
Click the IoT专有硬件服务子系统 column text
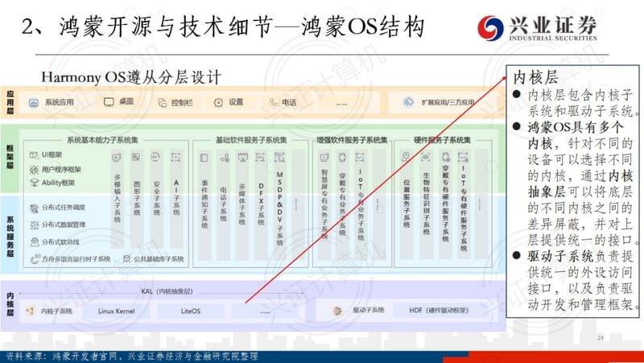[x=464, y=208]
